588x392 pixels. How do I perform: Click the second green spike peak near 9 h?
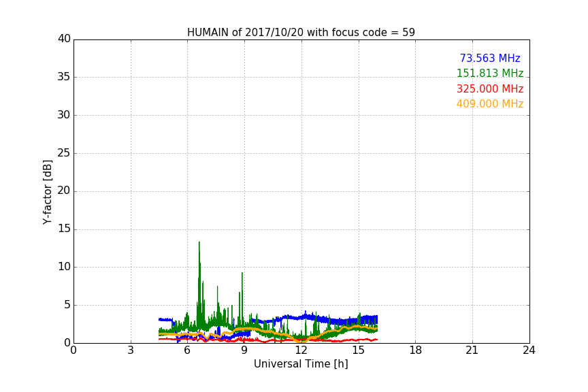pos(242,274)
